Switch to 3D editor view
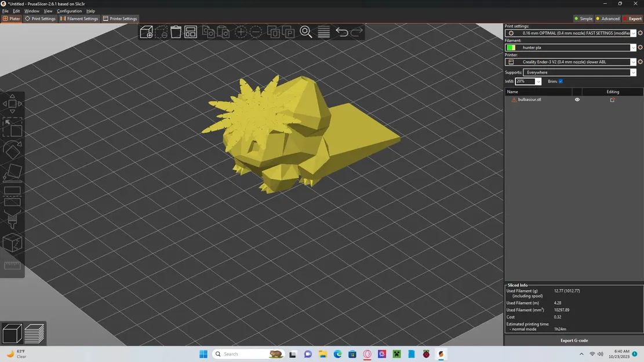Screen dimensions: 644x362 coord(12,333)
